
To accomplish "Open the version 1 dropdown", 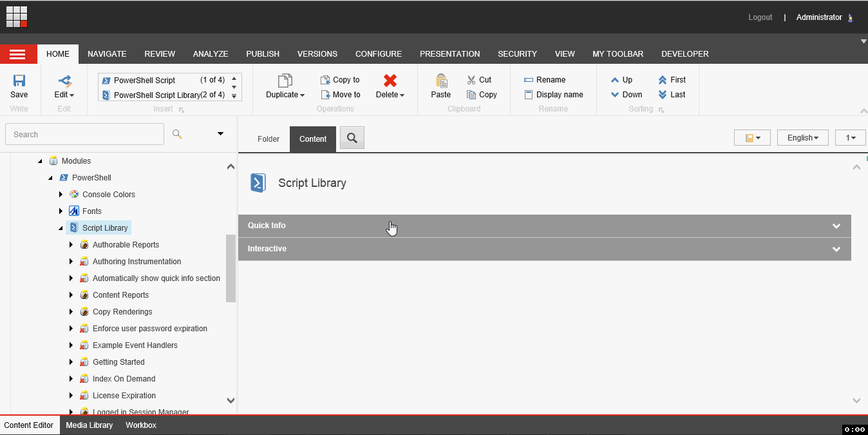I will [x=851, y=137].
